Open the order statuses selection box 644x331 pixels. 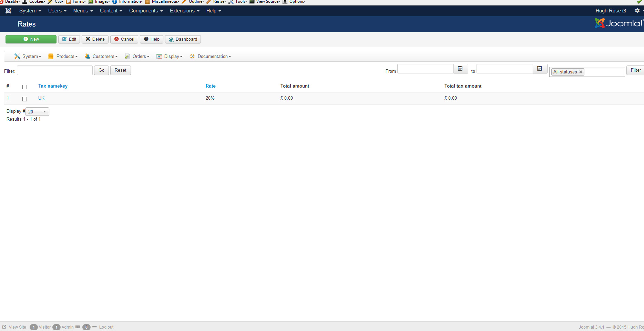tap(587, 72)
